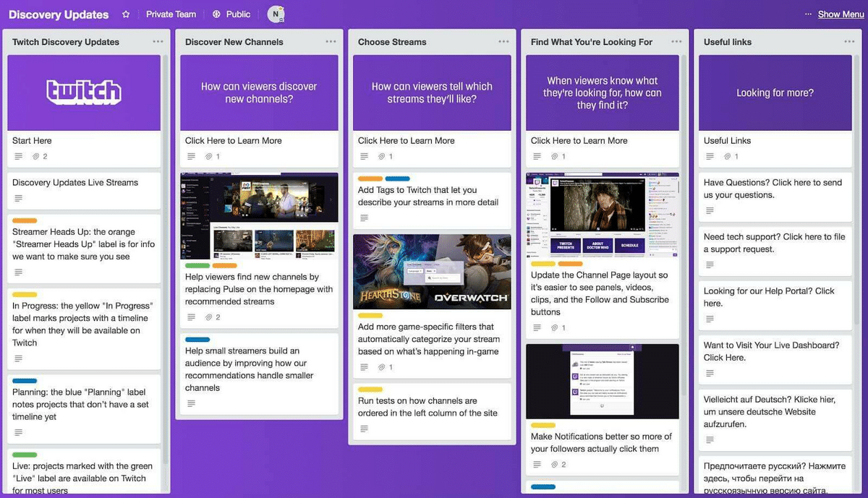Screen dimensions: 868x498
Task: Click the member avatar labeled N
Action: (275, 14)
